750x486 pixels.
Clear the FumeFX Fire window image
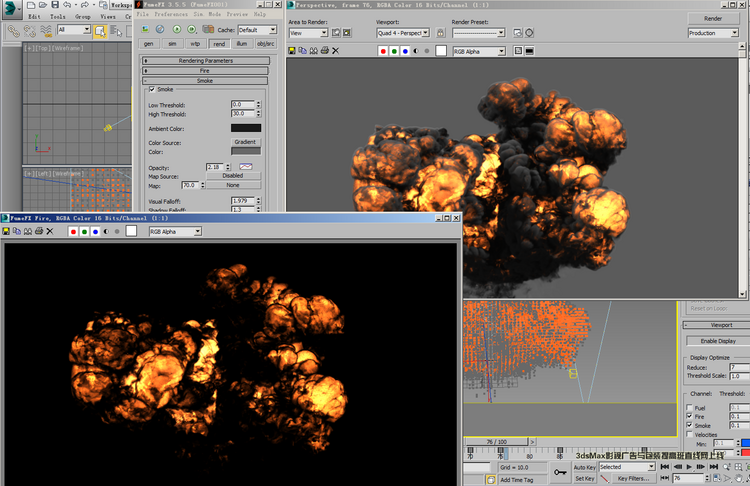tap(50, 232)
